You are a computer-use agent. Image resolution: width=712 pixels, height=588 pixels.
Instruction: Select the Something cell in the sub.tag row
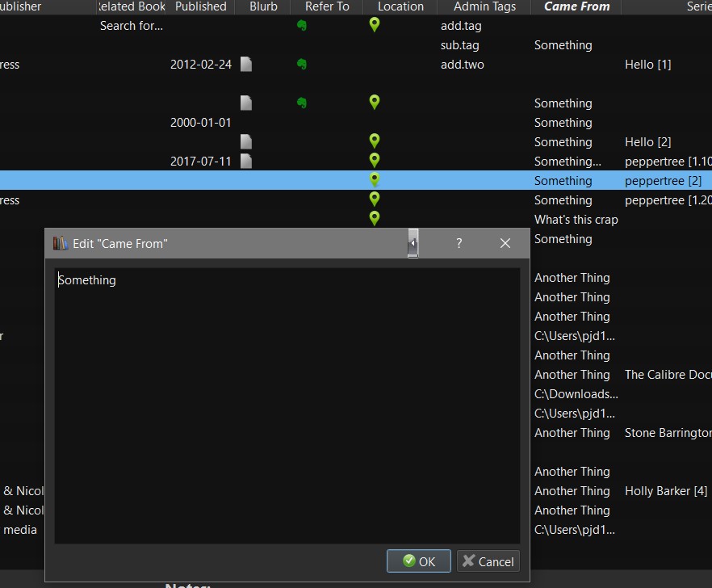[563, 45]
